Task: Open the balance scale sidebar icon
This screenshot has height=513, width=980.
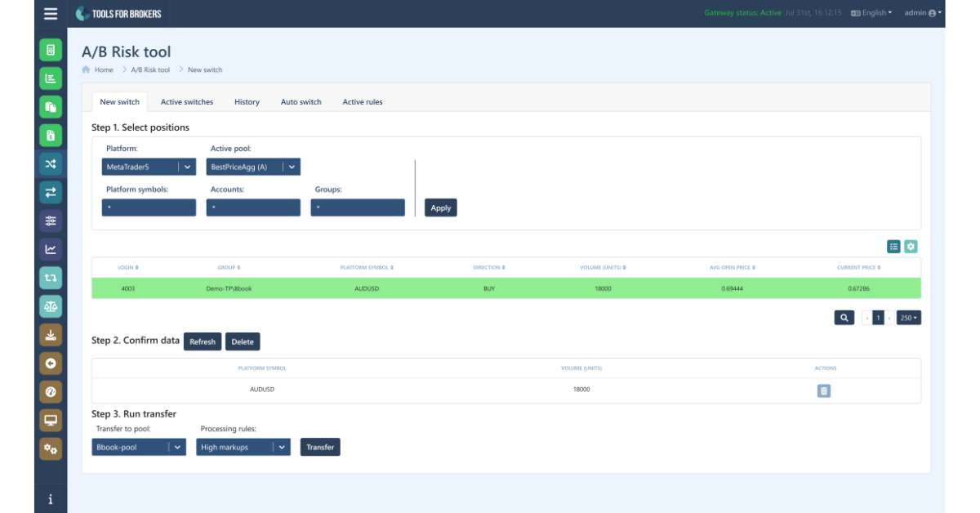Action: pyautogui.click(x=51, y=306)
